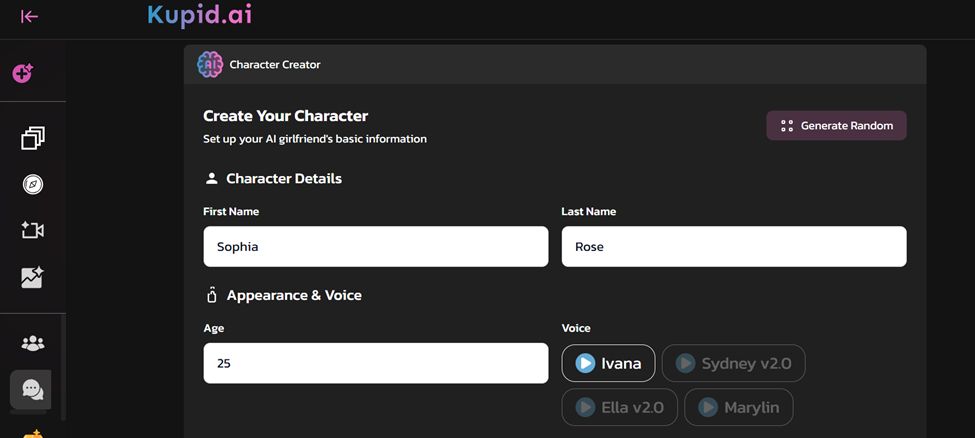The height and width of the screenshot is (438, 975).
Task: Click the First Name field containing Sophia
Action: point(375,246)
